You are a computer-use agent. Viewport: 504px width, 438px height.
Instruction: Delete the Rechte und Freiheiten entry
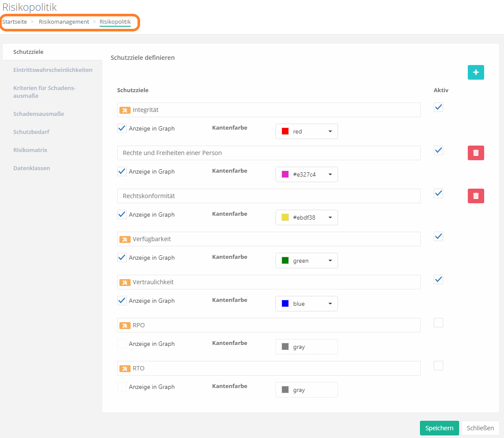point(476,153)
